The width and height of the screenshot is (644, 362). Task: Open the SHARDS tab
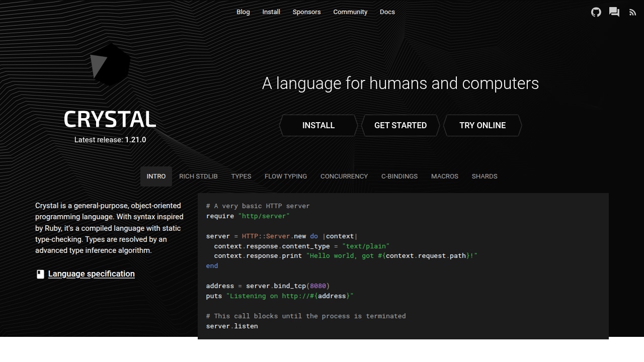pyautogui.click(x=485, y=176)
